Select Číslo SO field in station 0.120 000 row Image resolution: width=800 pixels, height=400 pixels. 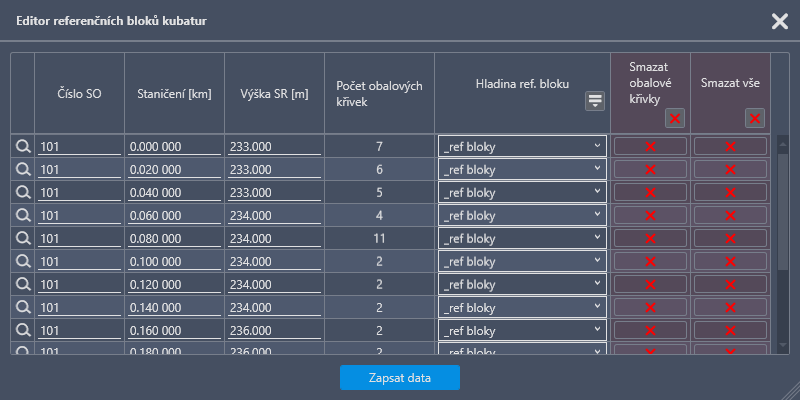pos(79,284)
